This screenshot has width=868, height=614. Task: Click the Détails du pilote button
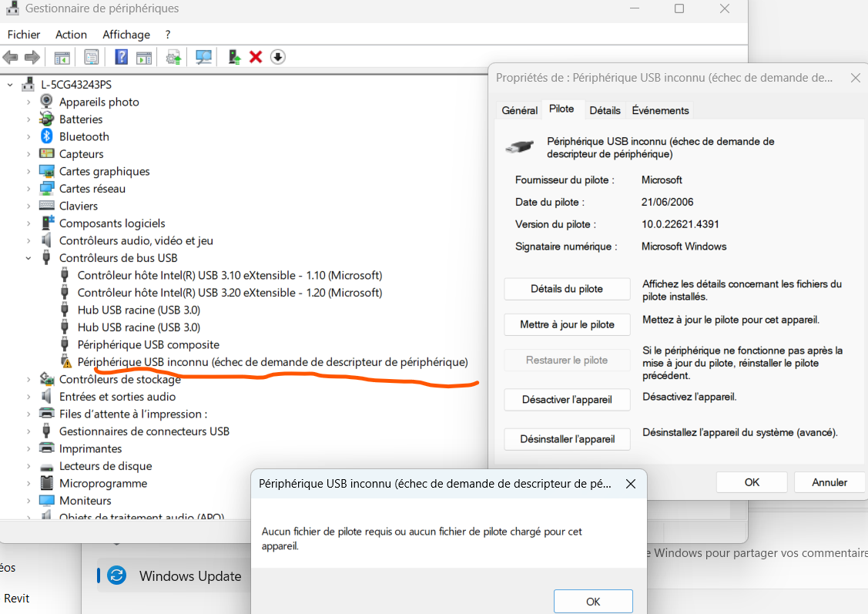point(567,288)
